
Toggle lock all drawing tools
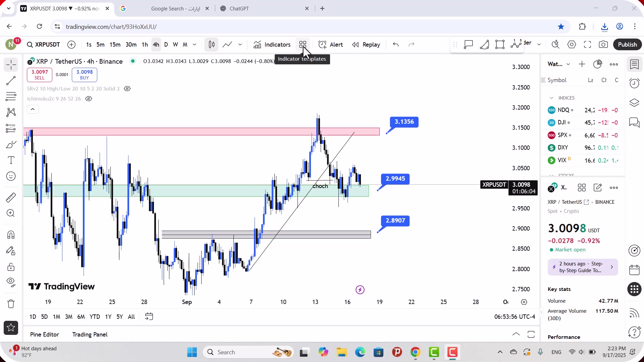point(11,267)
